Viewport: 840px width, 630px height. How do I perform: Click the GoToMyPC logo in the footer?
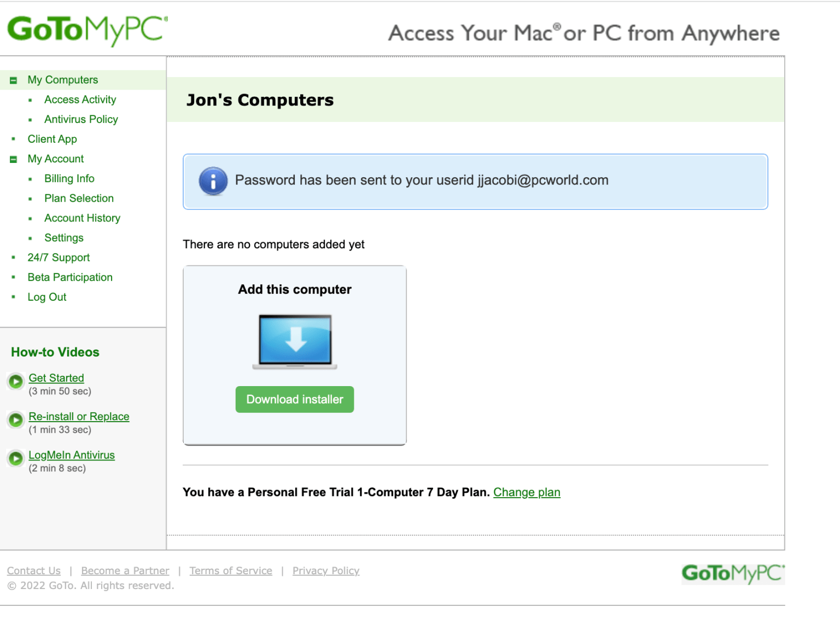(733, 575)
